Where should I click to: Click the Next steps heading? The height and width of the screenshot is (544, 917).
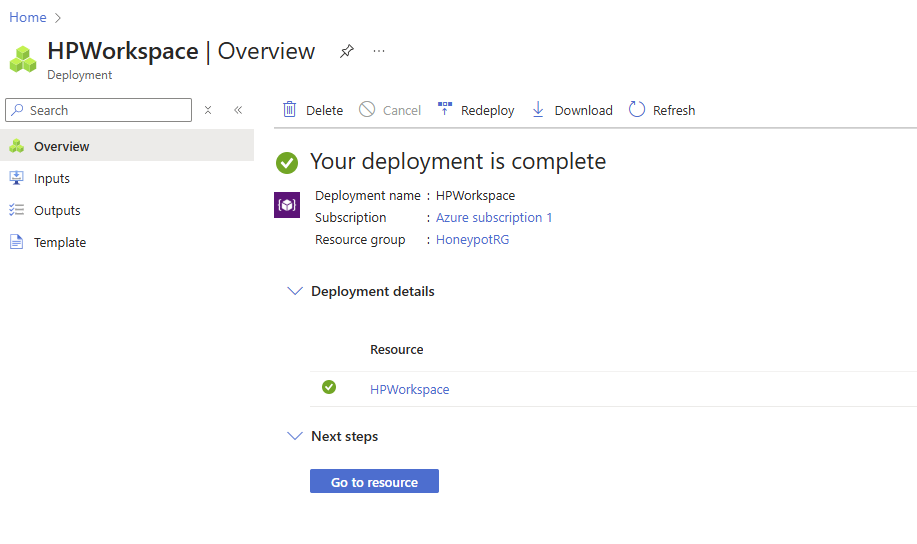pyautogui.click(x=344, y=436)
